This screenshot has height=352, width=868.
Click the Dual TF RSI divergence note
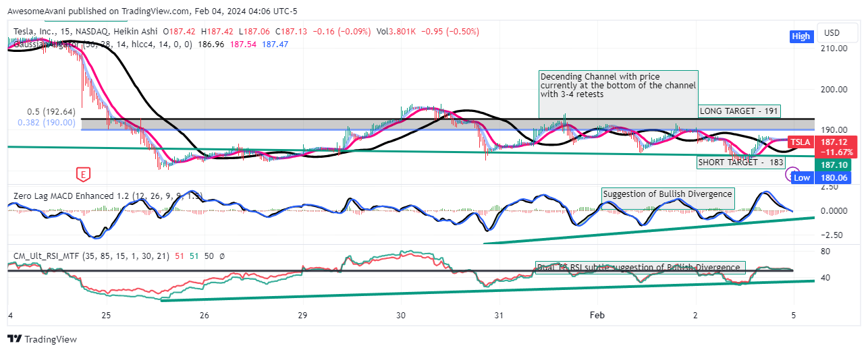pyautogui.click(x=641, y=267)
